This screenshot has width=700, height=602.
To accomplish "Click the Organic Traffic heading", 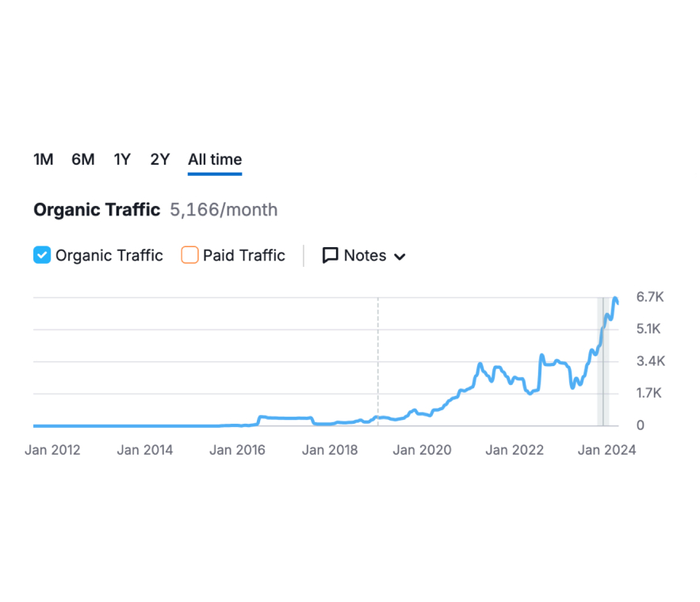I will (97, 210).
